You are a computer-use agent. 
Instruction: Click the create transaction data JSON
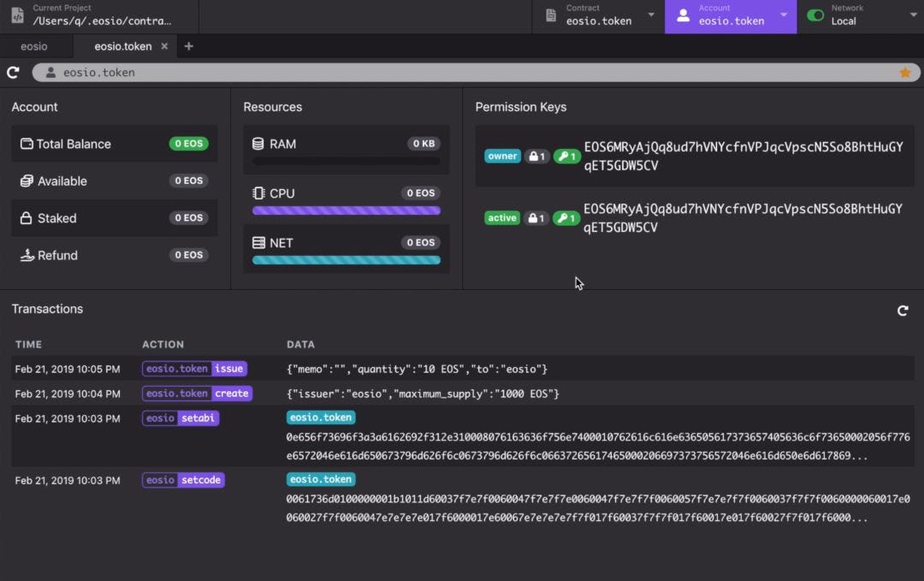(423, 394)
